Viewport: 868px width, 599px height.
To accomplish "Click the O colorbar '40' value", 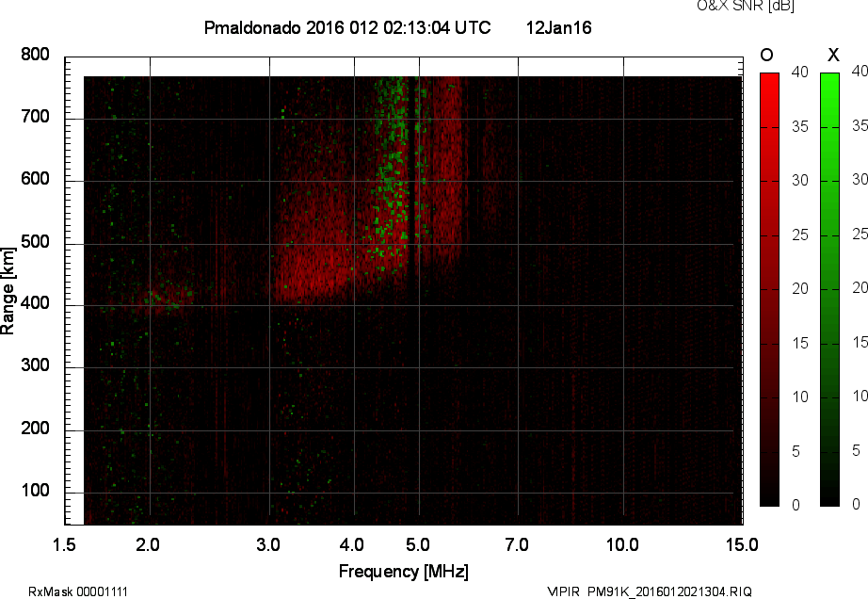I will pos(800,72).
